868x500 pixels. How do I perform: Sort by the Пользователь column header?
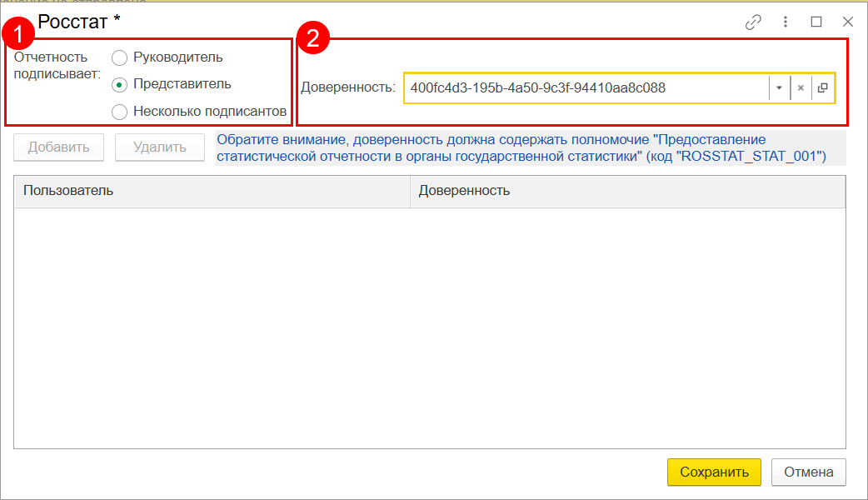212,191
